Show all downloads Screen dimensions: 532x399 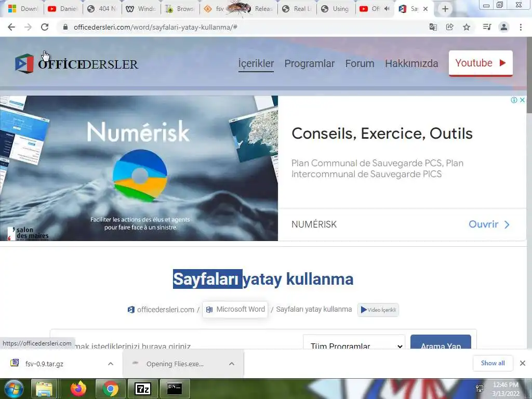click(493, 363)
